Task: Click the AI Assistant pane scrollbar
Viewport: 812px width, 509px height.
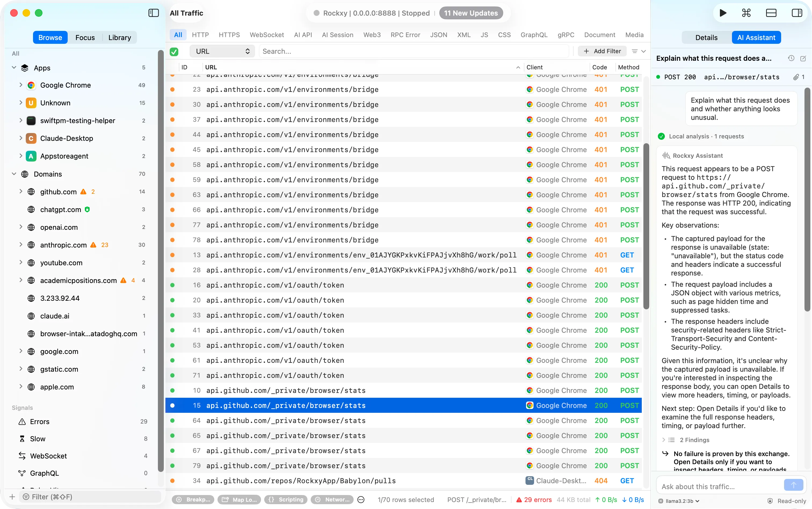Action: pyautogui.click(x=807, y=200)
